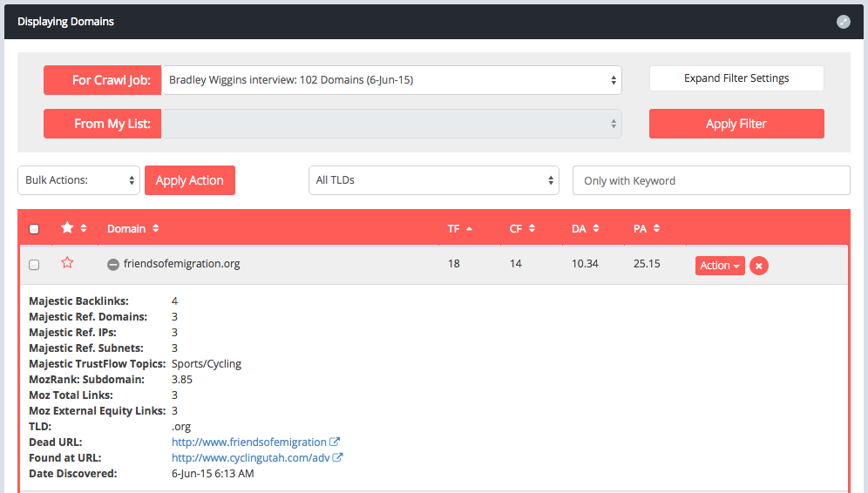Open the For Crawl Job dropdown
The width and height of the screenshot is (868, 493).
click(390, 80)
